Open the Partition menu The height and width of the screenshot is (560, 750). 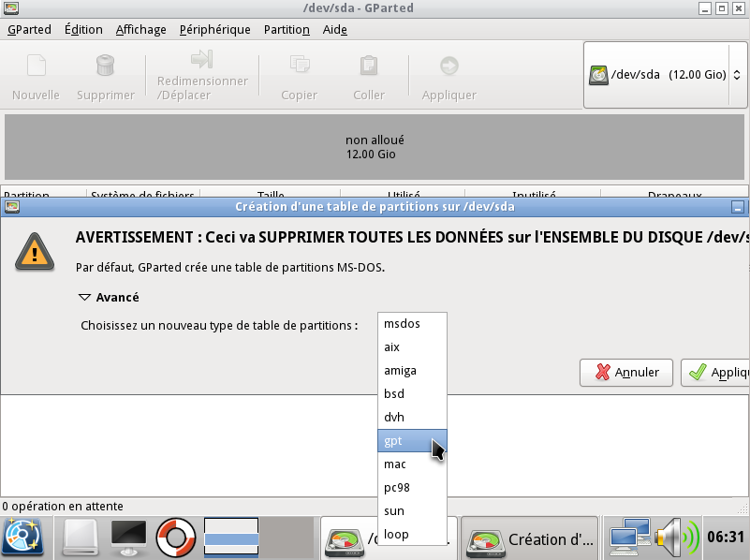pyautogui.click(x=287, y=30)
